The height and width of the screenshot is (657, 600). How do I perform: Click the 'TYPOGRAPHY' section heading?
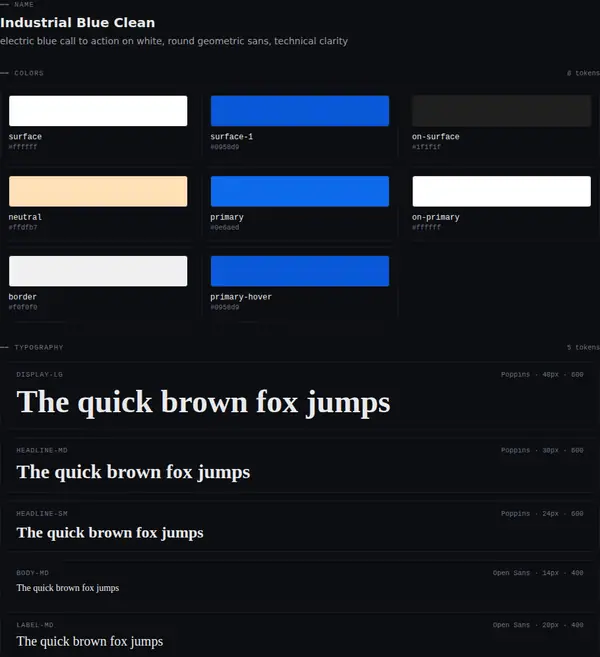39,347
